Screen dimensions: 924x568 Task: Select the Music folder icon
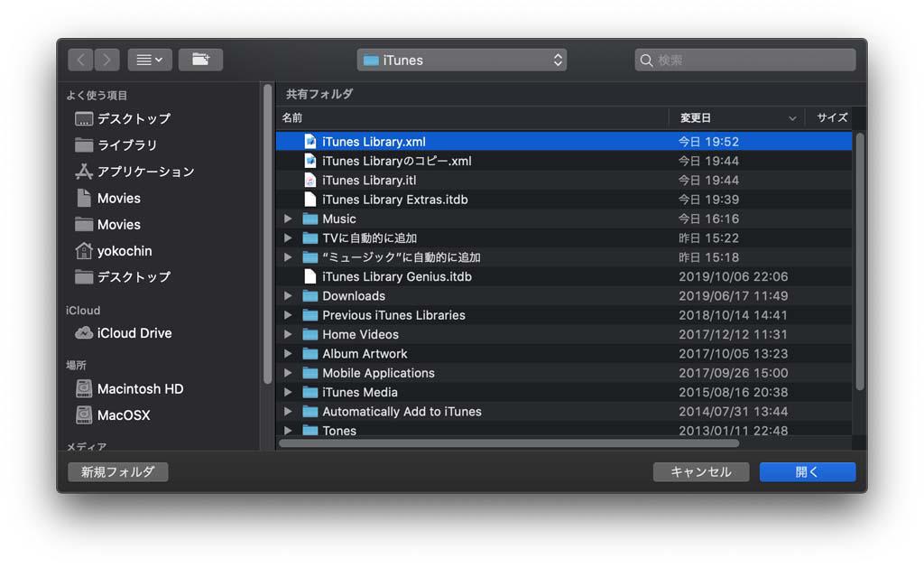point(310,219)
